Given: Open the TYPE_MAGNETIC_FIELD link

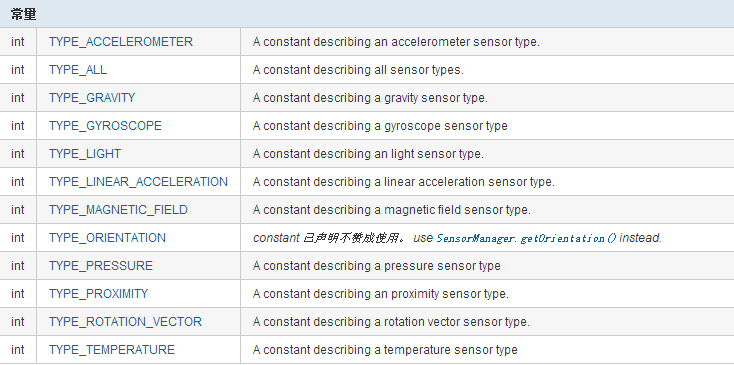Looking at the screenshot, I should pyautogui.click(x=118, y=210).
